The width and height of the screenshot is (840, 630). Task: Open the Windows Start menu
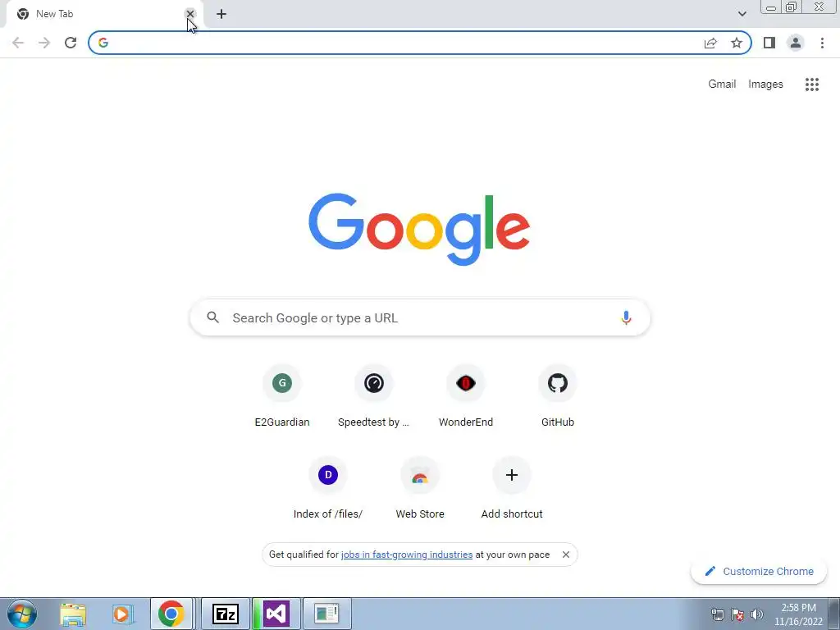click(22, 614)
